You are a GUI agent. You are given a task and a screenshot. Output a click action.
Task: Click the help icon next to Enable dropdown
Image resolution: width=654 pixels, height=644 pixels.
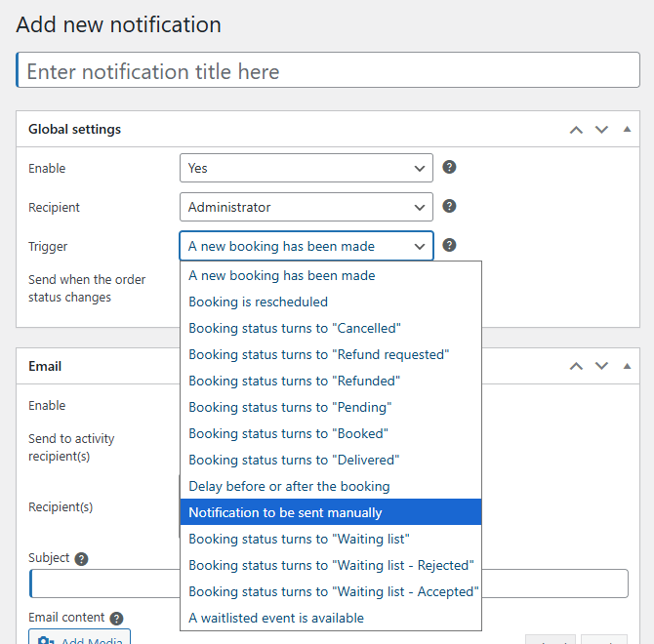449,167
